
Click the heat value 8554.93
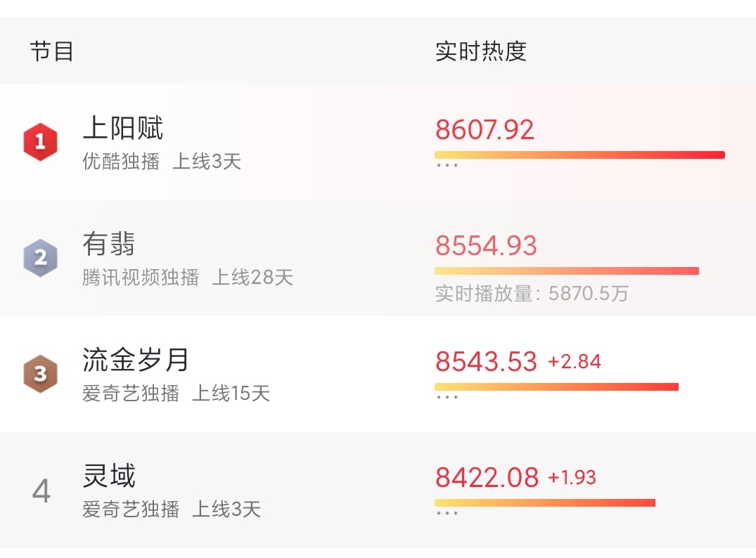coord(486,246)
